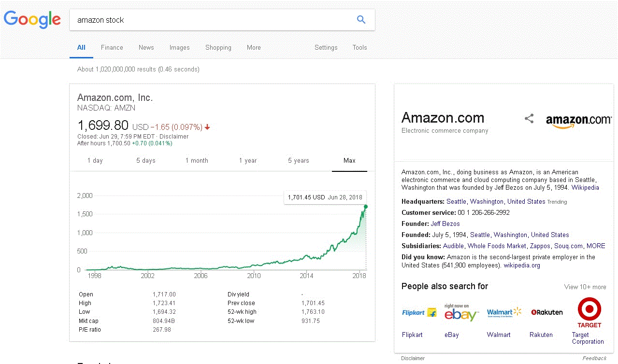Click the blue search magnifier icon
618x364 pixels.
[361, 20]
